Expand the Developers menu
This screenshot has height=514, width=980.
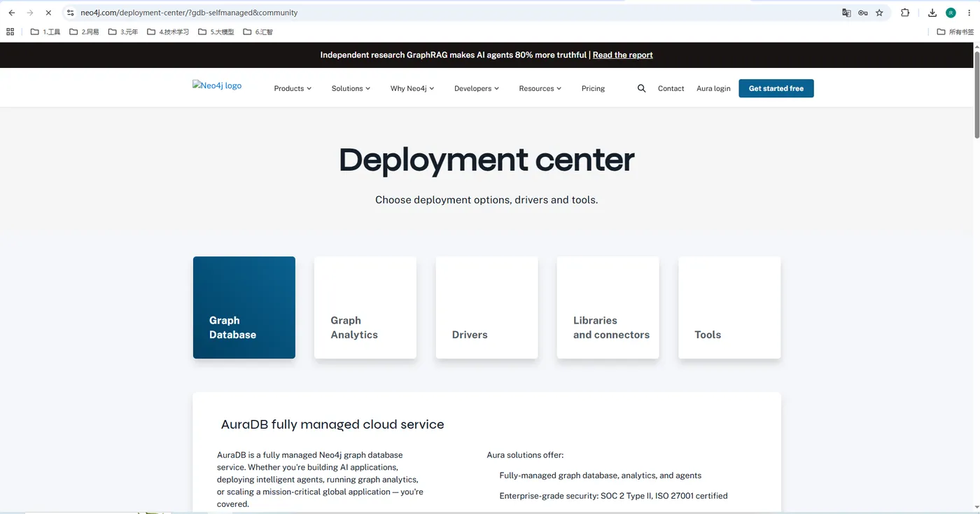point(477,88)
